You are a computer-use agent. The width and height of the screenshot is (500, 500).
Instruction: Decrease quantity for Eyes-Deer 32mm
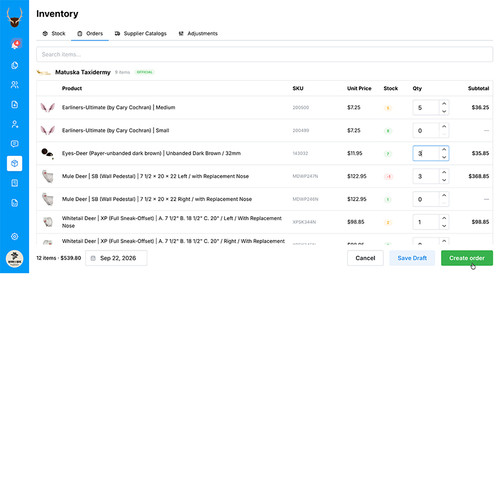click(444, 157)
